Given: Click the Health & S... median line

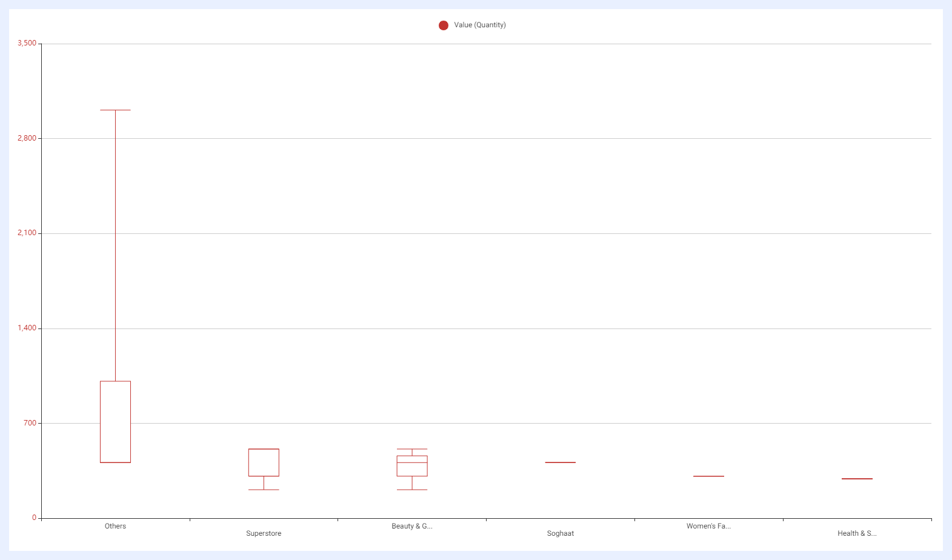Looking at the screenshot, I should tap(857, 479).
